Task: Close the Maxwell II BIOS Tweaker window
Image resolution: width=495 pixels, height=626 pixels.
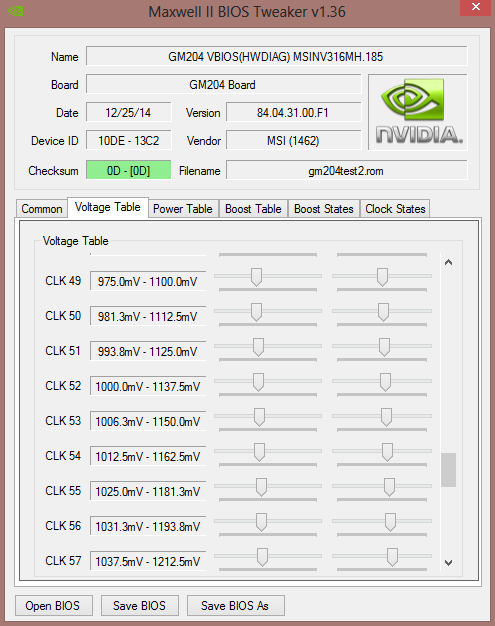Action: click(x=475, y=7)
